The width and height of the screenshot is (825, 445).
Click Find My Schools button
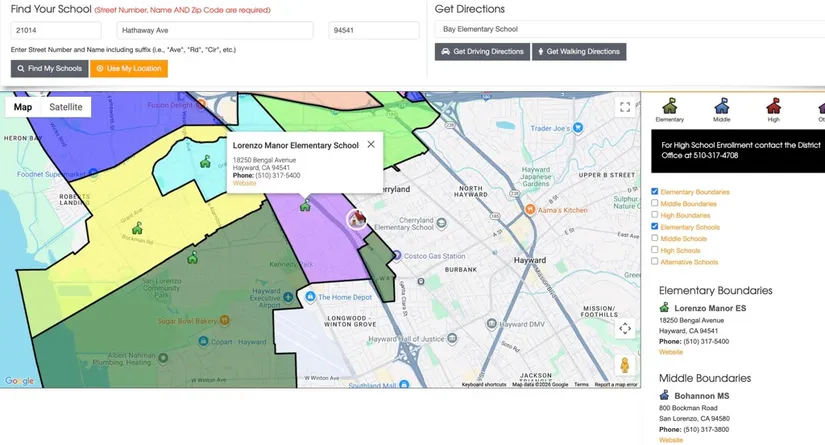[49, 69]
